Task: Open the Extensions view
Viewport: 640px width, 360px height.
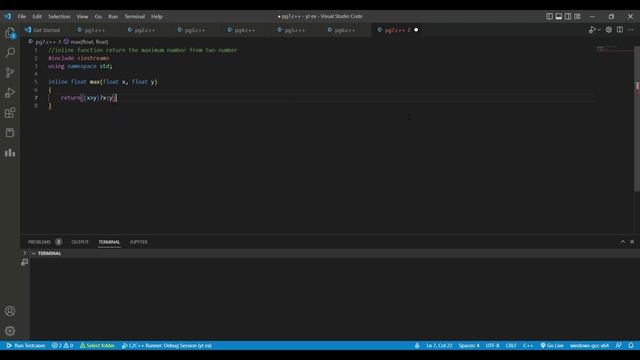Action: pyautogui.click(x=10, y=113)
